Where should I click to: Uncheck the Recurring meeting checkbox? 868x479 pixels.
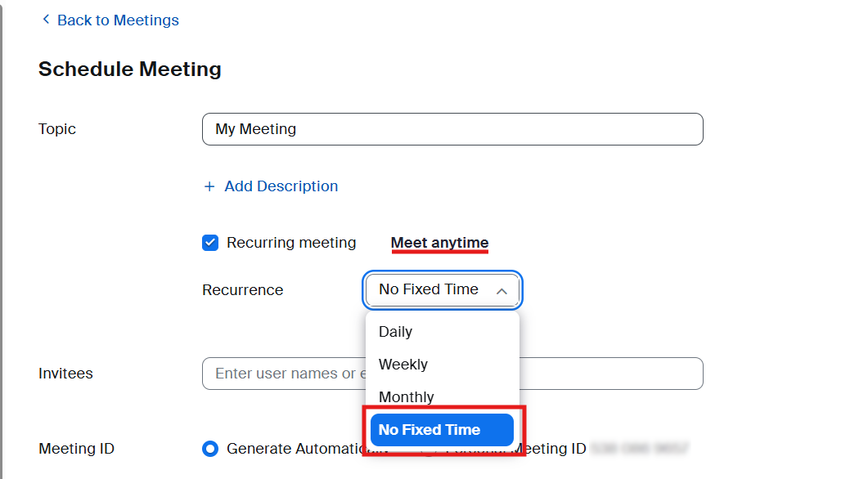click(x=210, y=243)
